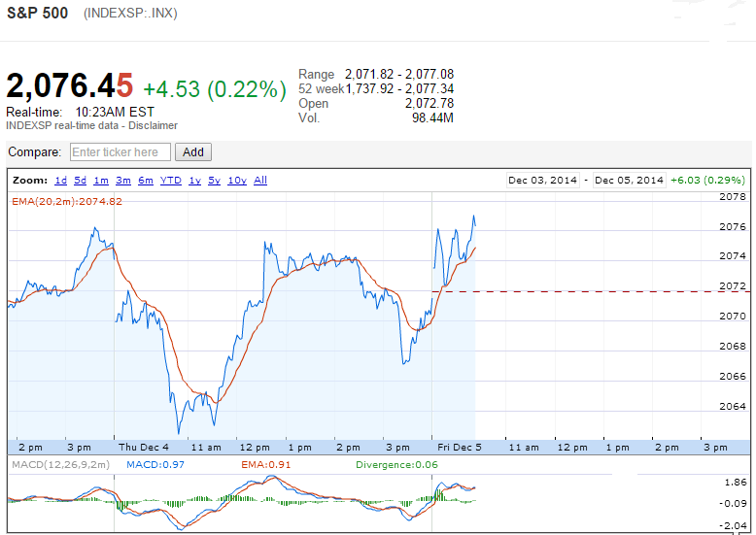Click the EMA:0.91 value in MACD panel

coord(265,465)
